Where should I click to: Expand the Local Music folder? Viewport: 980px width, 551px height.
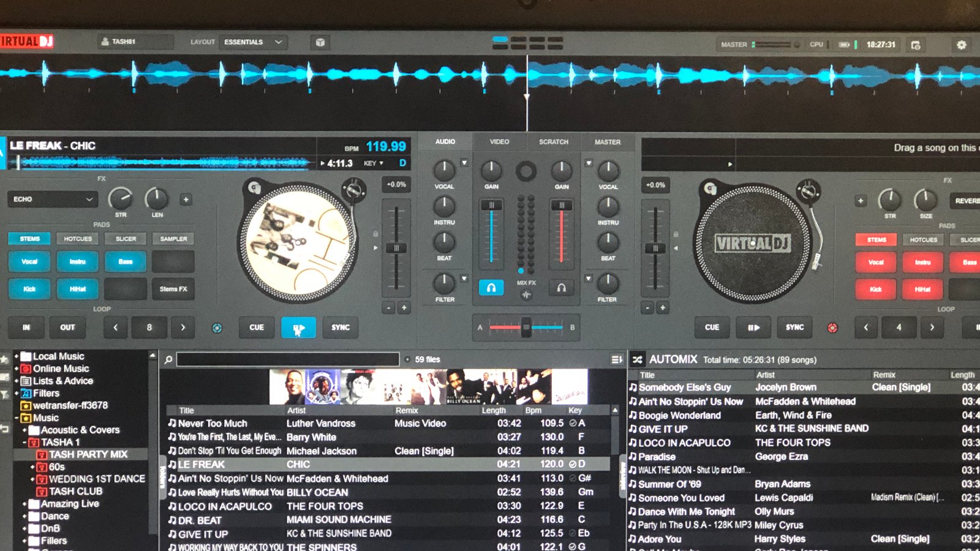pyautogui.click(x=17, y=356)
